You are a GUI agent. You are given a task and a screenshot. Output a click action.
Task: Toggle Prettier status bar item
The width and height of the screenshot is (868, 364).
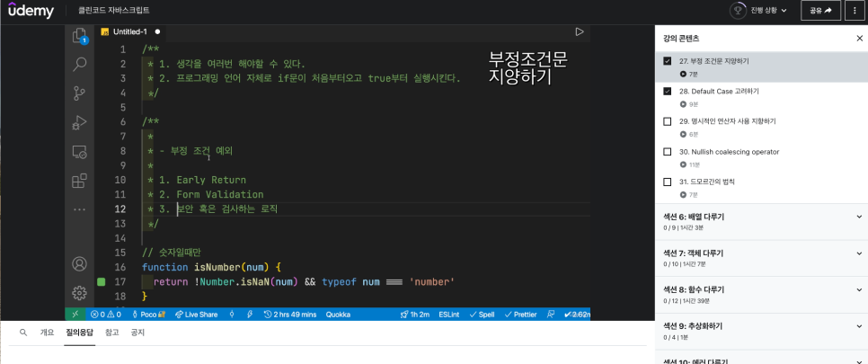(x=520, y=315)
